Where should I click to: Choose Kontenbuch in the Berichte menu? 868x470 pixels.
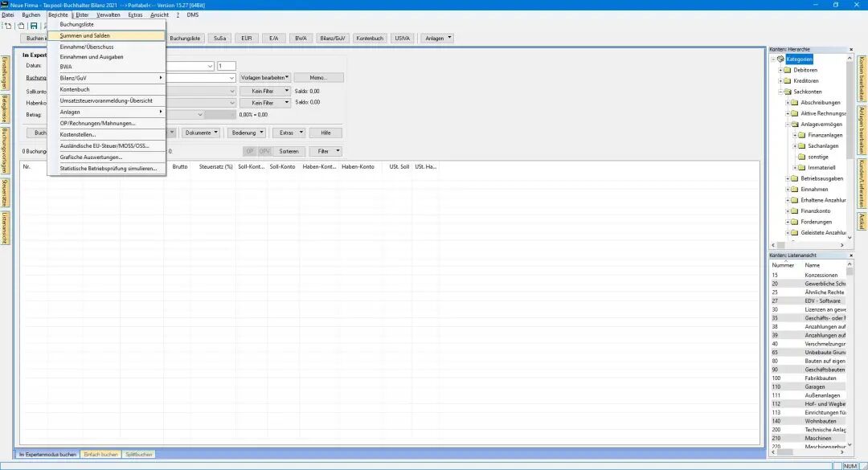point(106,89)
